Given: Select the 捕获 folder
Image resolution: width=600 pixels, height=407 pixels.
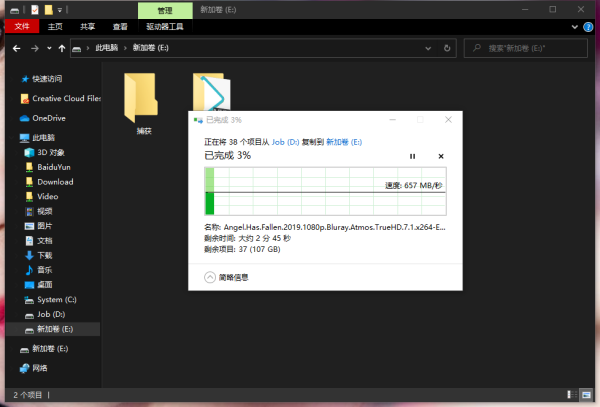Looking at the screenshot, I should pos(142,104).
